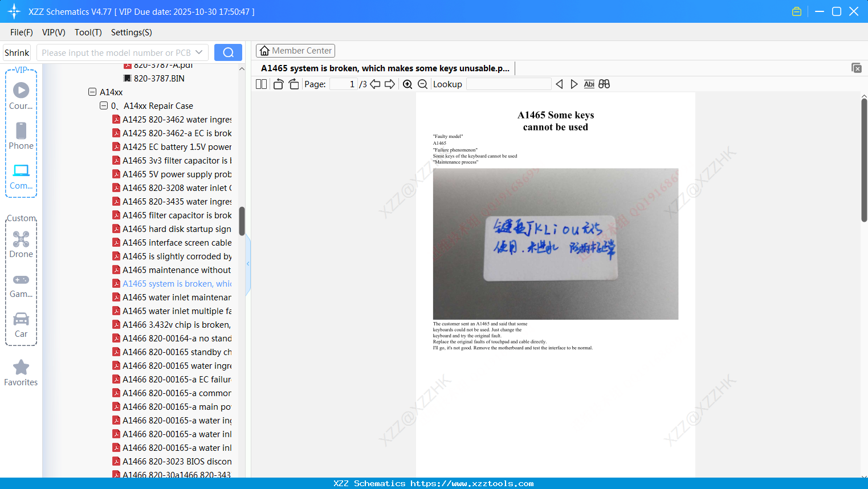Zoom in on the document

[407, 84]
